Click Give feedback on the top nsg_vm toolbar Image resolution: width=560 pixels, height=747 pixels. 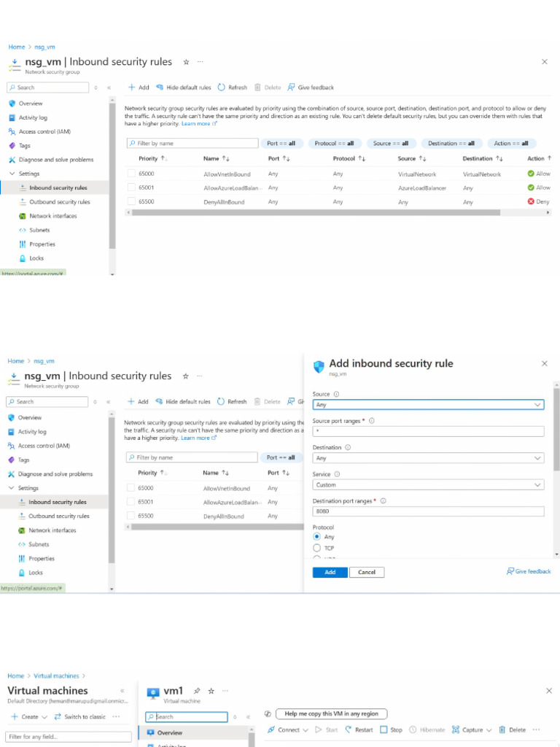311,88
